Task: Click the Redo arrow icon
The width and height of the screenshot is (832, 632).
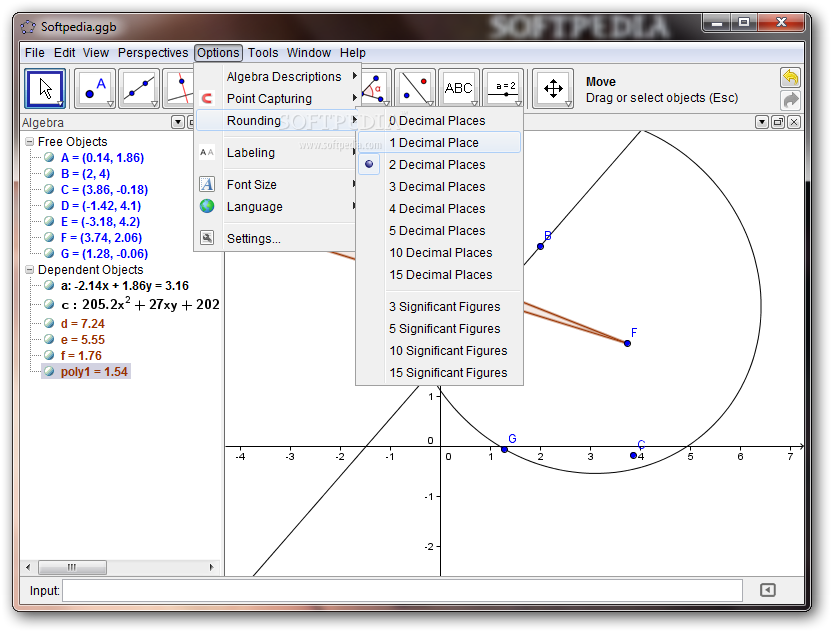Action: pos(790,100)
